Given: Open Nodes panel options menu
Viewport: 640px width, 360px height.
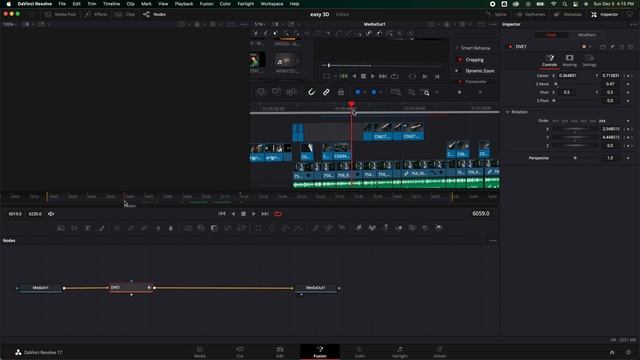Looking at the screenshot, I should pos(493,241).
